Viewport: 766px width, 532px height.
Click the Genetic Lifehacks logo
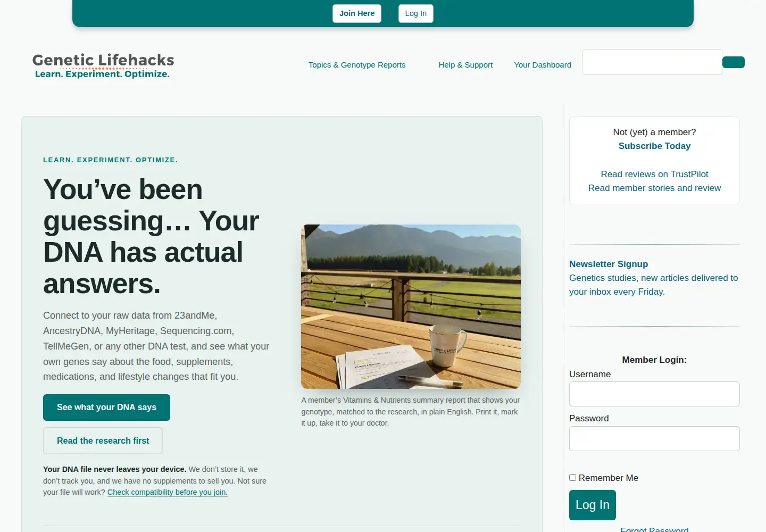[103, 66]
